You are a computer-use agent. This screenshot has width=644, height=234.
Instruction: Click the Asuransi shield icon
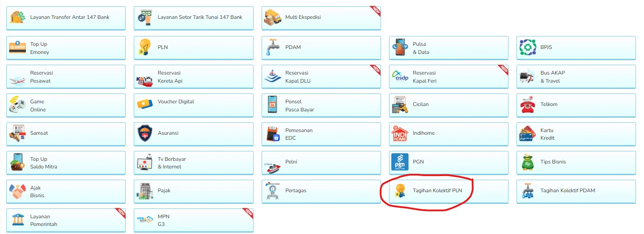(x=145, y=134)
